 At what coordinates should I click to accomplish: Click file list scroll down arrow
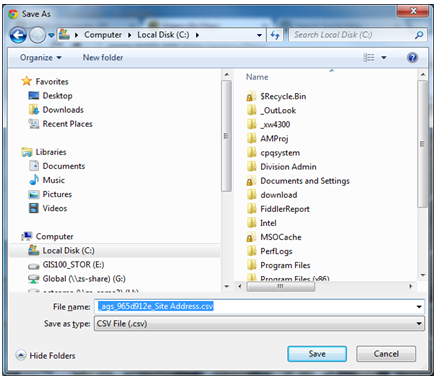click(x=423, y=275)
